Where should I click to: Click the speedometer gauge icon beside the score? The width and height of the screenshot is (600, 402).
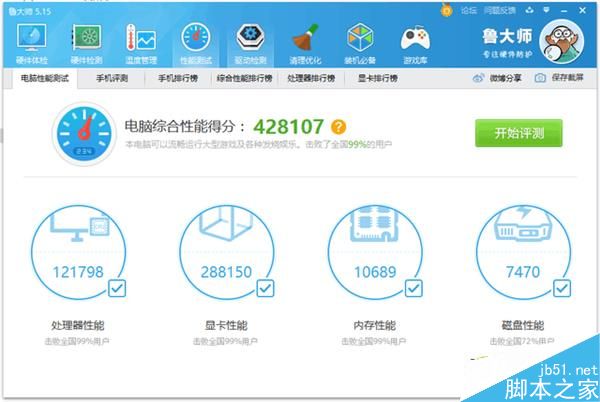[84, 133]
